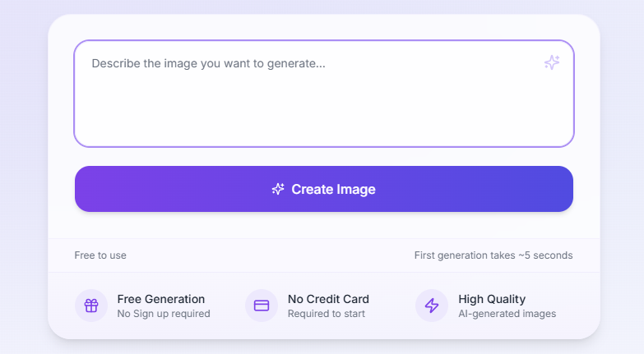Click the 'No Sign up required' text
The image size is (644, 354).
pos(164,314)
